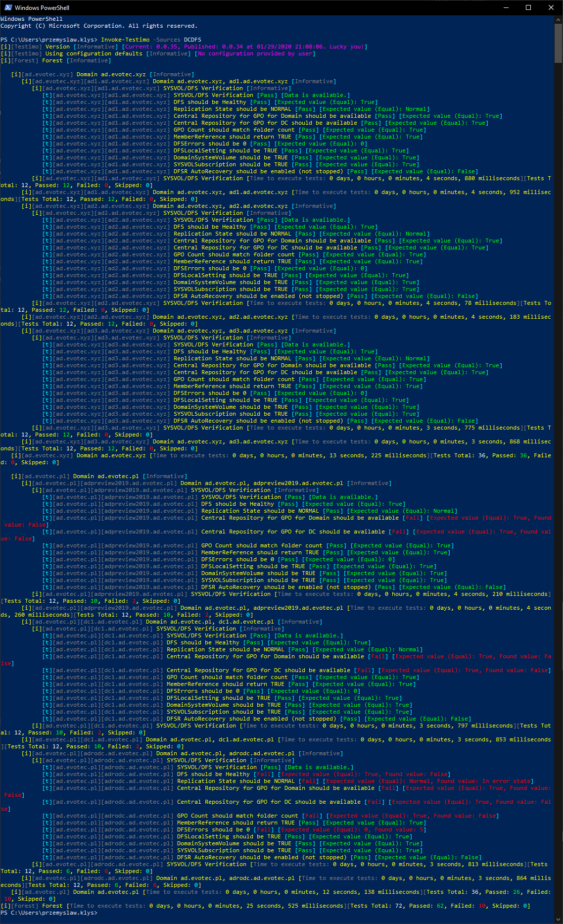
Task: Click the vertical scrollbar thumb
Action: pyautogui.click(x=558, y=44)
